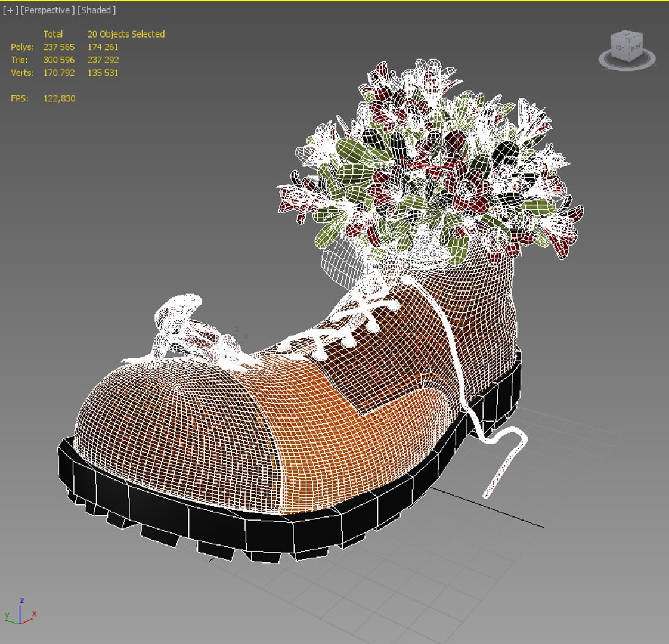Click the total Polys value 237 565
The image size is (669, 644).
pyautogui.click(x=59, y=47)
